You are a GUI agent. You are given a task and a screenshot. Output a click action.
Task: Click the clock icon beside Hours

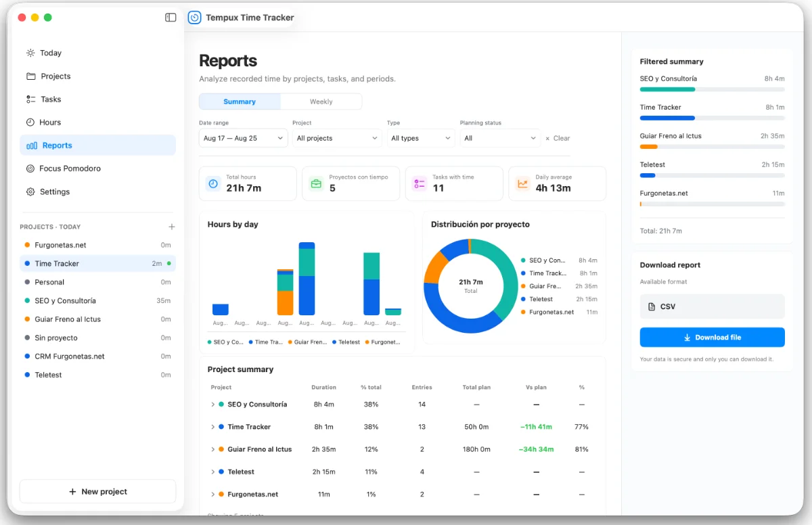30,122
